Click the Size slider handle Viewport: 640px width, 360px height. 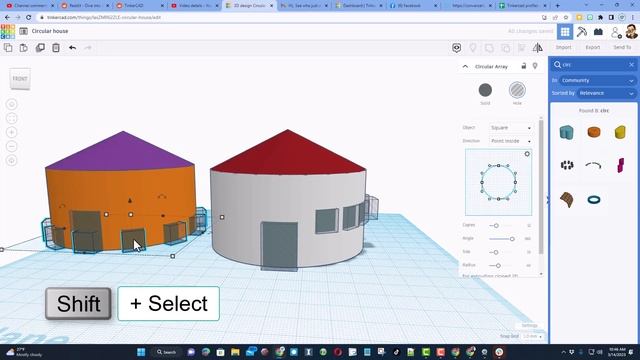tap(496, 252)
